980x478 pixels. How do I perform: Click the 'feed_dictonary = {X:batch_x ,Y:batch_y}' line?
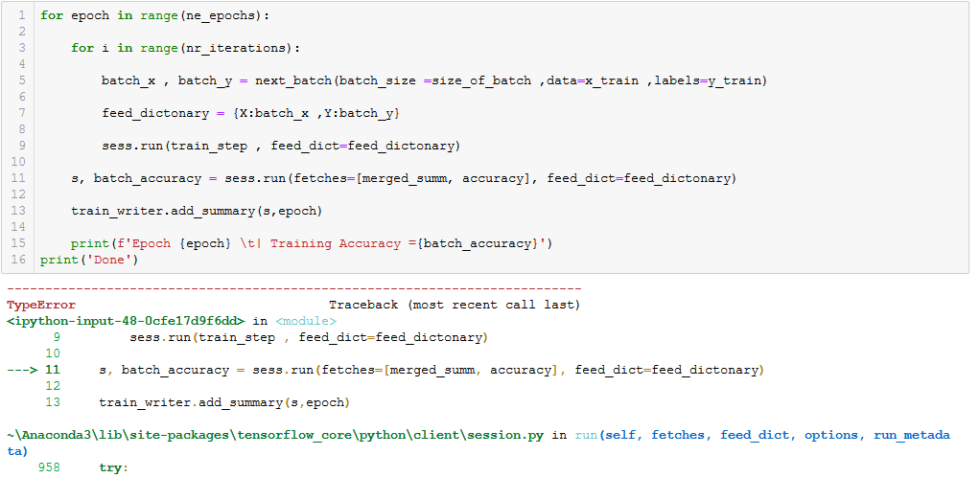click(x=250, y=113)
